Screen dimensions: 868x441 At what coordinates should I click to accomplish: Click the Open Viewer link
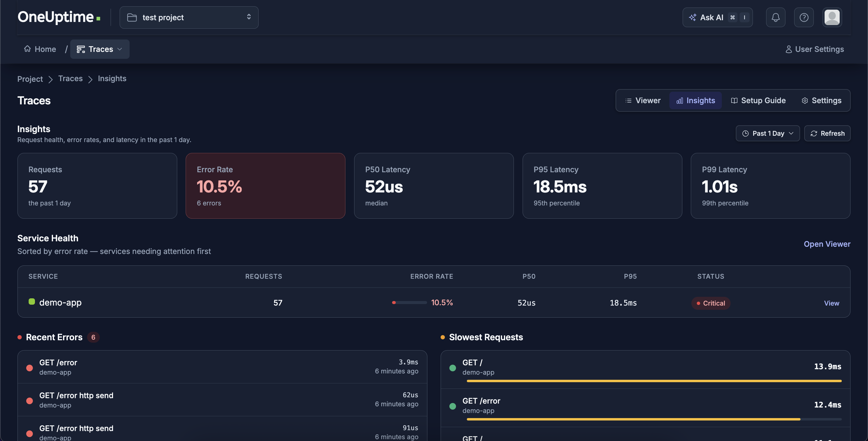tap(827, 244)
